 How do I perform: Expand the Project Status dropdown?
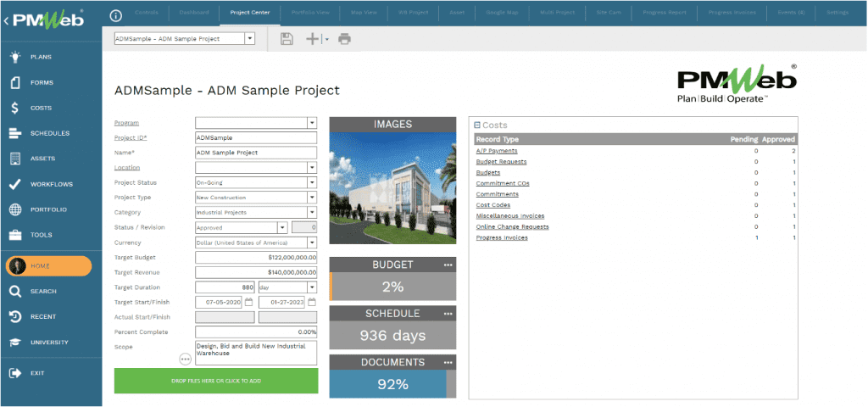coord(312,182)
